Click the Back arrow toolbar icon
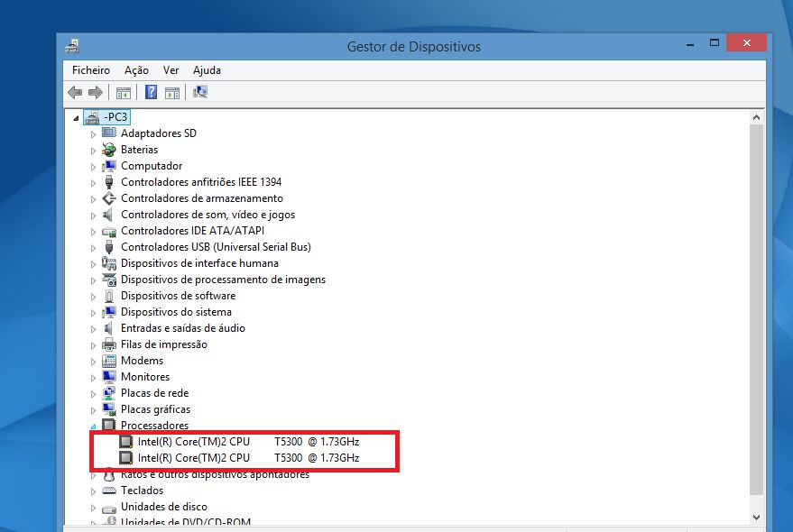The width and height of the screenshot is (793, 532). [x=75, y=93]
